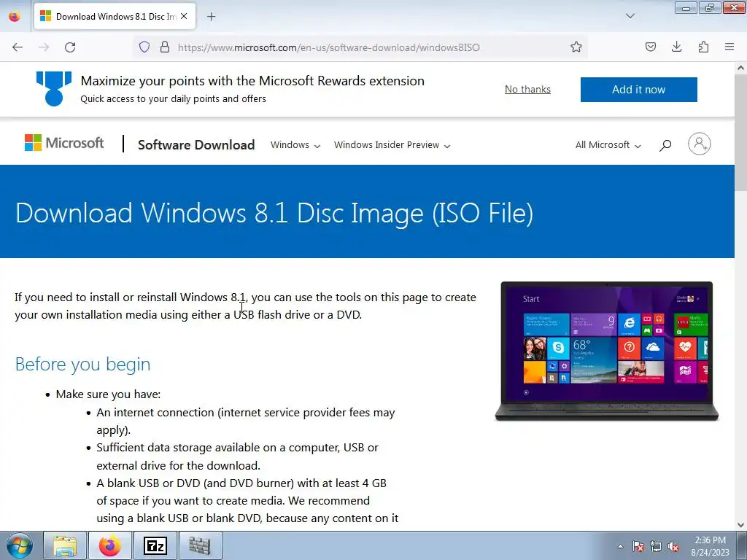Click the padlock site information icon
Image resolution: width=747 pixels, height=560 pixels.
coord(165,47)
